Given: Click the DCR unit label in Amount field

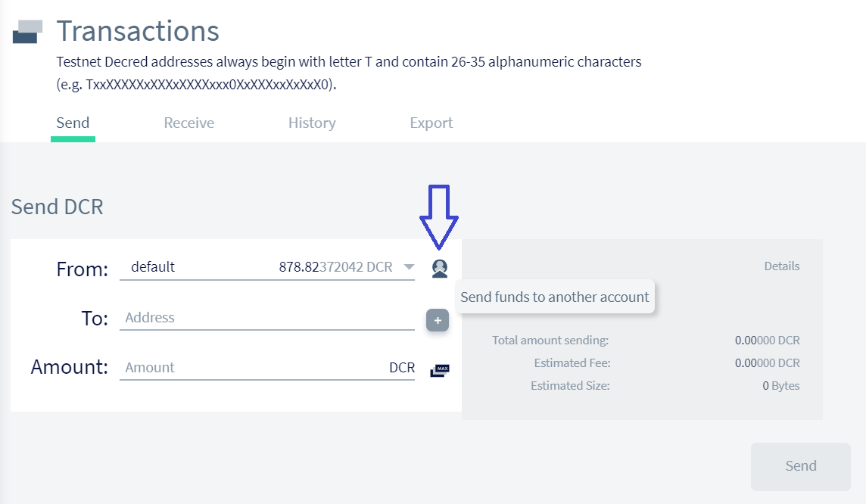Looking at the screenshot, I should 402,368.
